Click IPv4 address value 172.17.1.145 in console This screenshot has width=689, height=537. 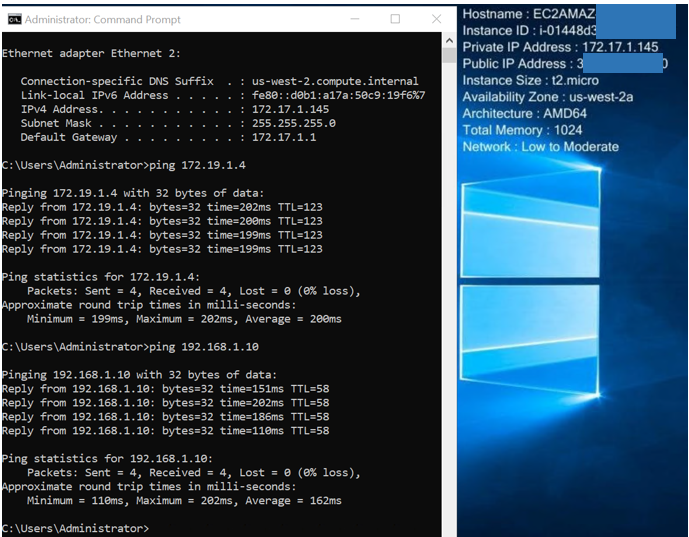(x=290, y=109)
